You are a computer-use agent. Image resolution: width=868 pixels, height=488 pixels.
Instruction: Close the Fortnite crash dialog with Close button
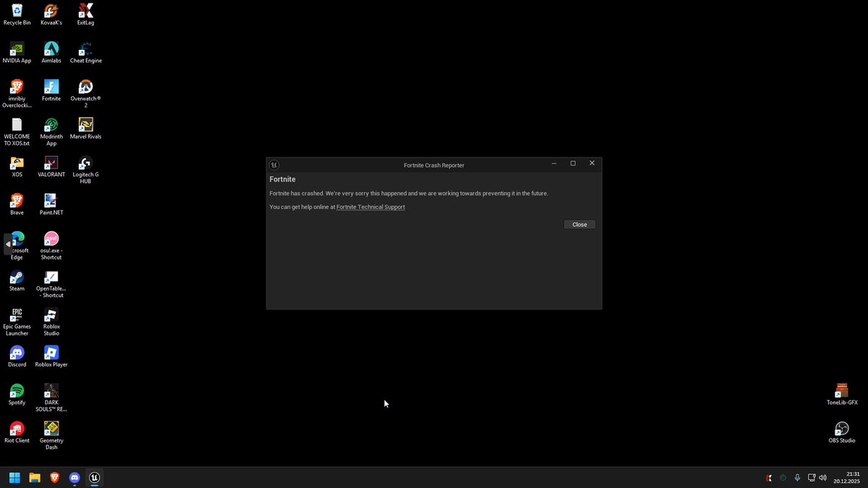point(579,225)
